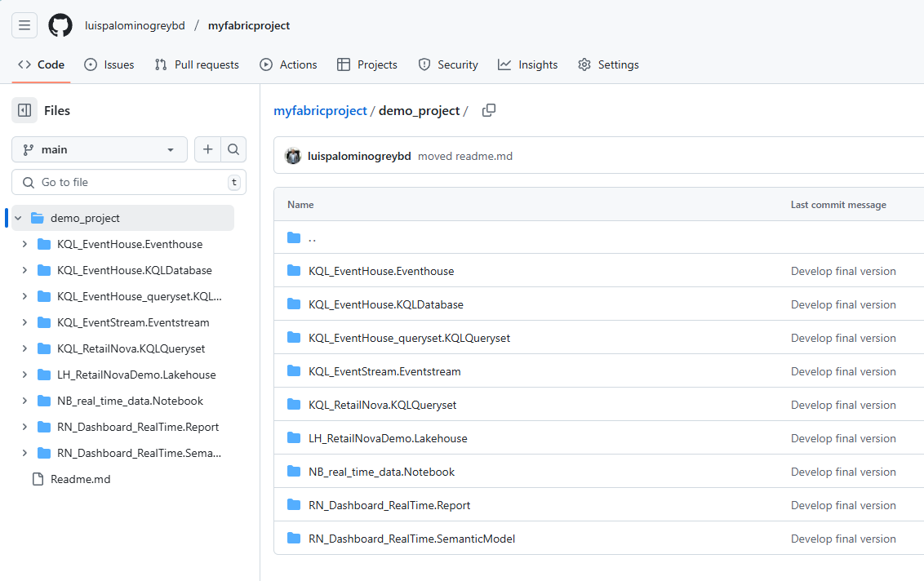Click demo_project folder icon in tree
The height and width of the screenshot is (581, 924).
pos(37,218)
